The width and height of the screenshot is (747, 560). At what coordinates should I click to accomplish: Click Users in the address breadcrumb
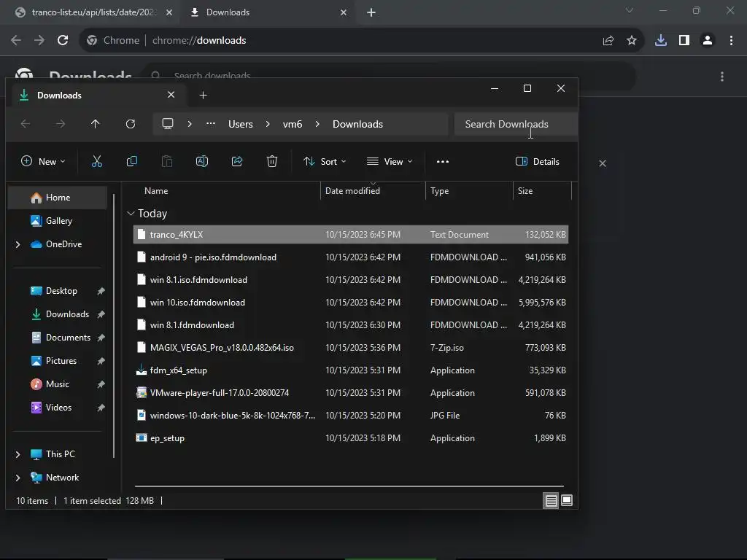click(x=241, y=124)
